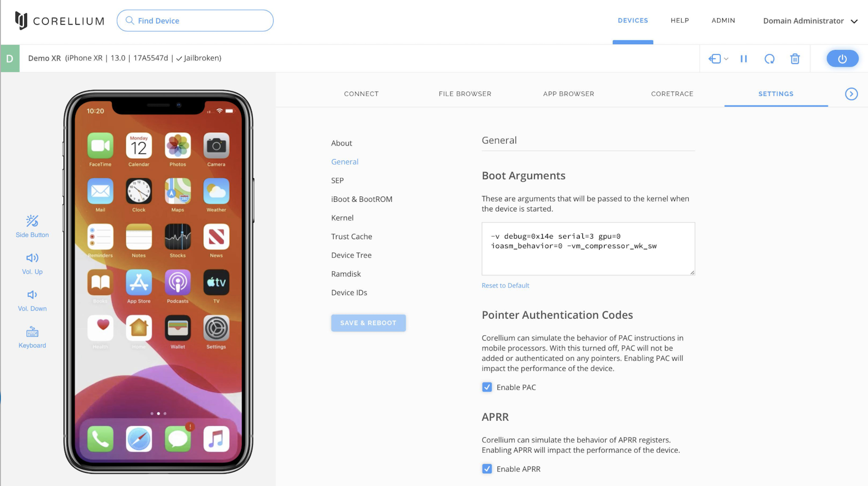Click the Reset to Default link
Image resolution: width=868 pixels, height=486 pixels.
(x=506, y=285)
